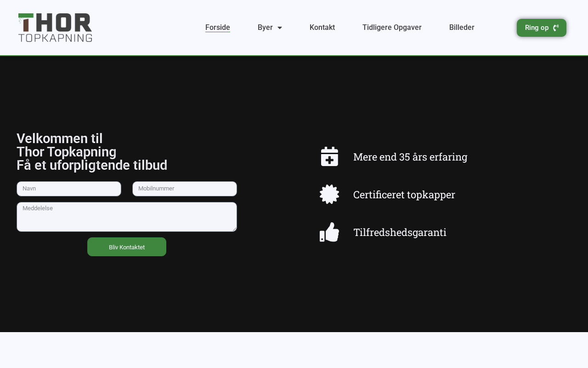Submit the form with Bliv Kontaktet
The height and width of the screenshot is (368, 588).
tap(127, 247)
